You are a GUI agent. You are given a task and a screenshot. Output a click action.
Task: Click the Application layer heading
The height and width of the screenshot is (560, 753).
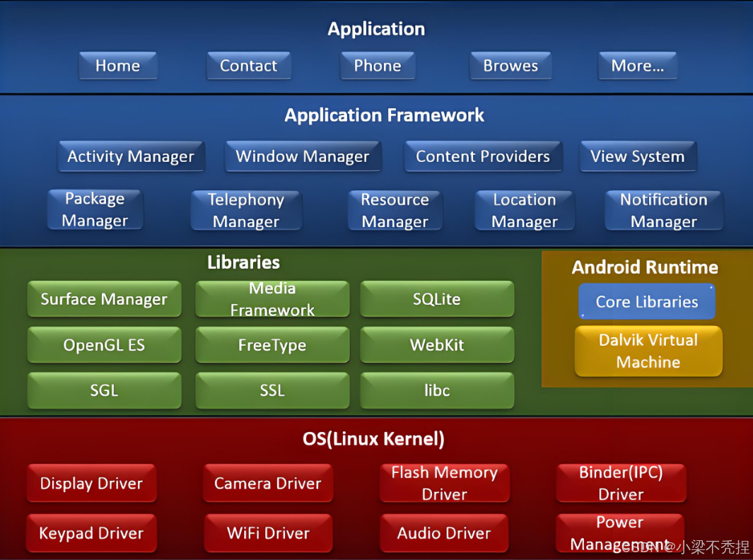pos(376,29)
